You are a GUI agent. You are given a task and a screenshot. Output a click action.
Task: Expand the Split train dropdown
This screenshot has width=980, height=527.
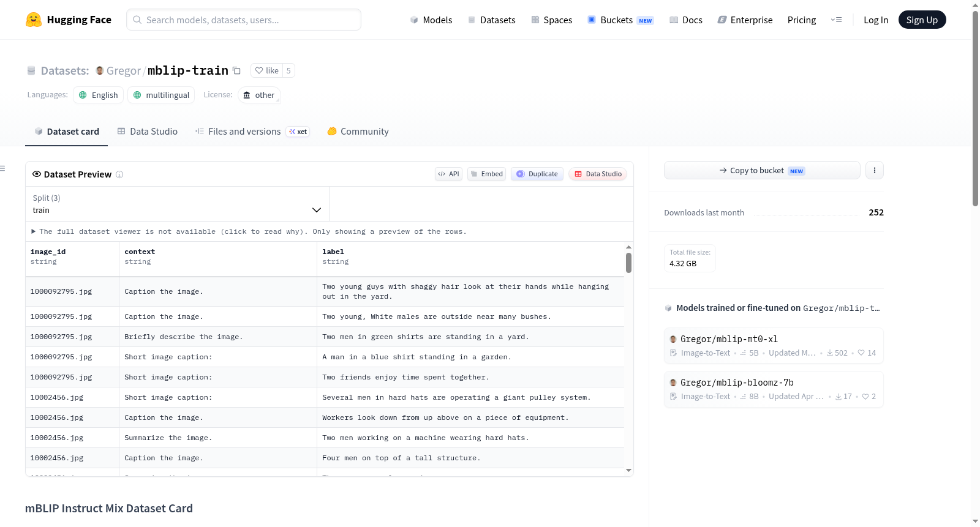click(177, 204)
